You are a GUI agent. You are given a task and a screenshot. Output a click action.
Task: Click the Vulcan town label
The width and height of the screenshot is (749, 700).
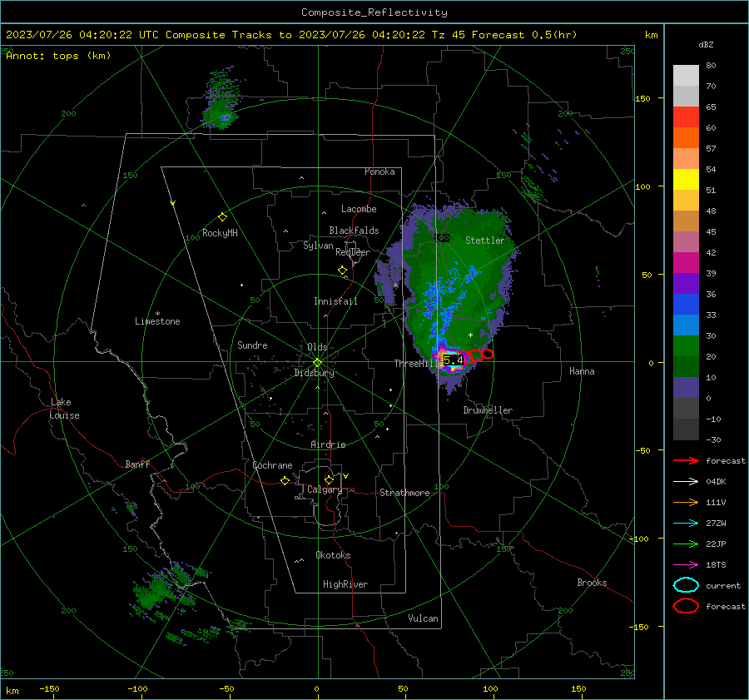click(423, 618)
